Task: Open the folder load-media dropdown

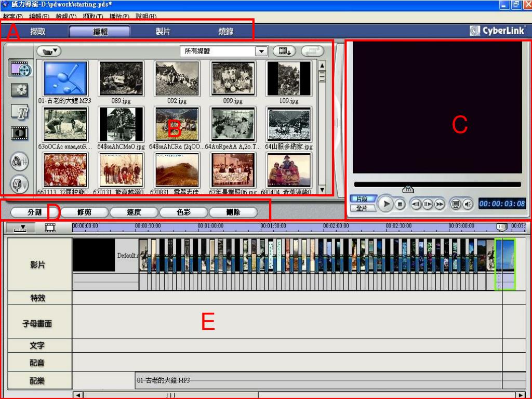Action: coord(49,51)
